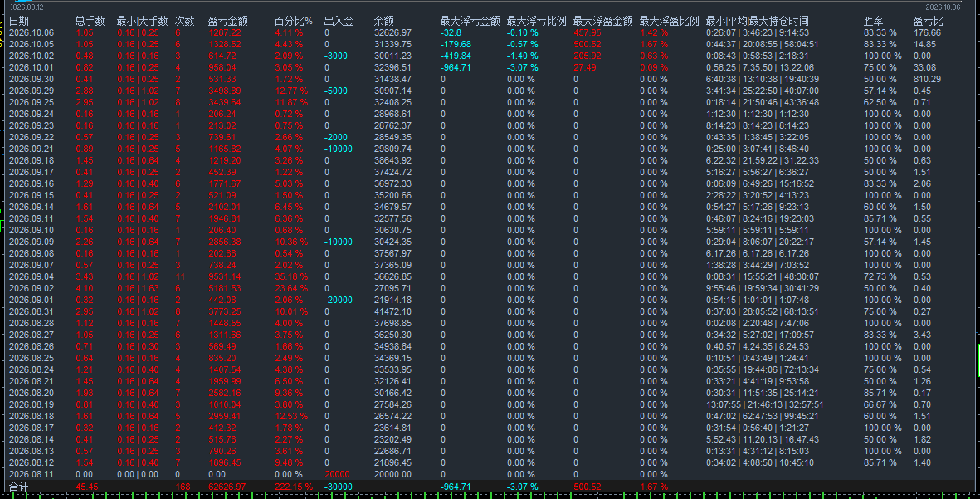Image resolution: width=980 pixels, height=499 pixels.
Task: Click the -20000 withdrawal on 2026.09.01
Action: (x=338, y=301)
